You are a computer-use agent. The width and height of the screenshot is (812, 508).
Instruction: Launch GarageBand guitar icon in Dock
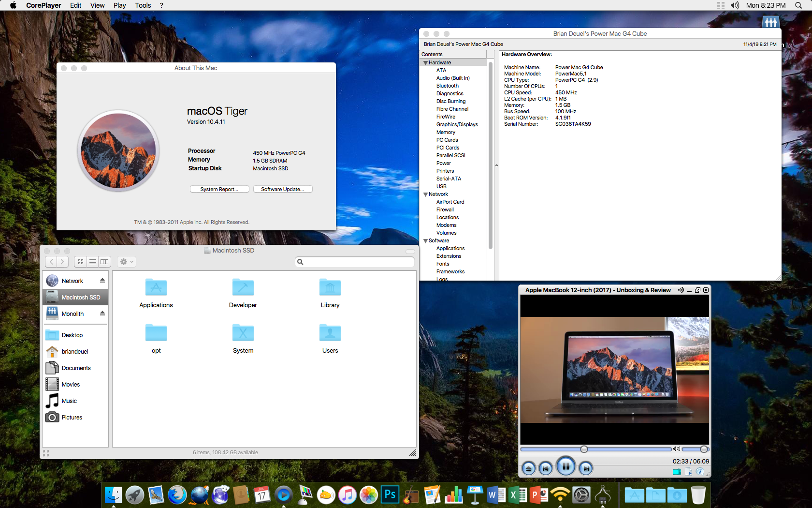click(411, 495)
